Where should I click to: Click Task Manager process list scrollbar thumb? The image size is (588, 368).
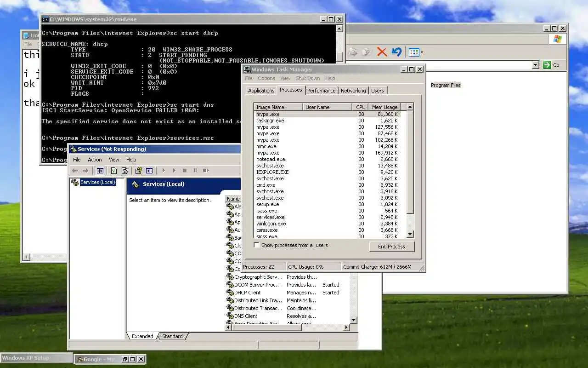tap(410, 162)
